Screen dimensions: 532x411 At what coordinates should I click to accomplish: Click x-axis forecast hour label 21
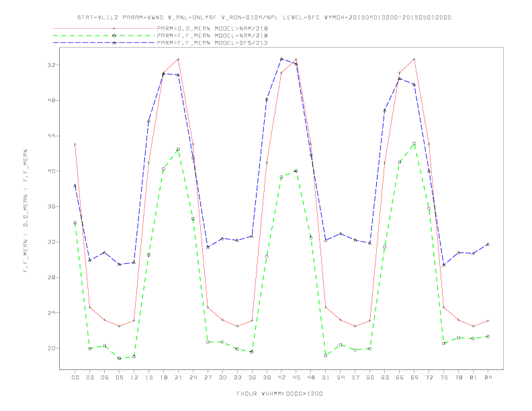[x=178, y=377]
